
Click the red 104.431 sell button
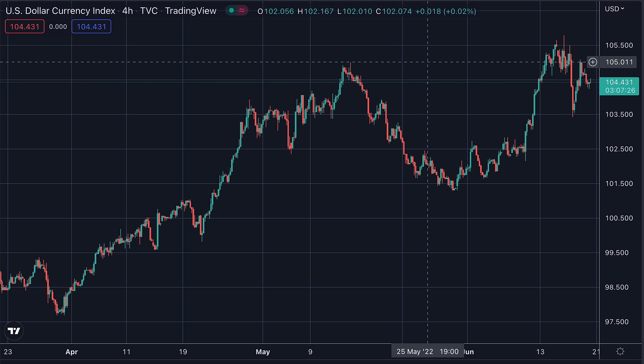(25, 26)
